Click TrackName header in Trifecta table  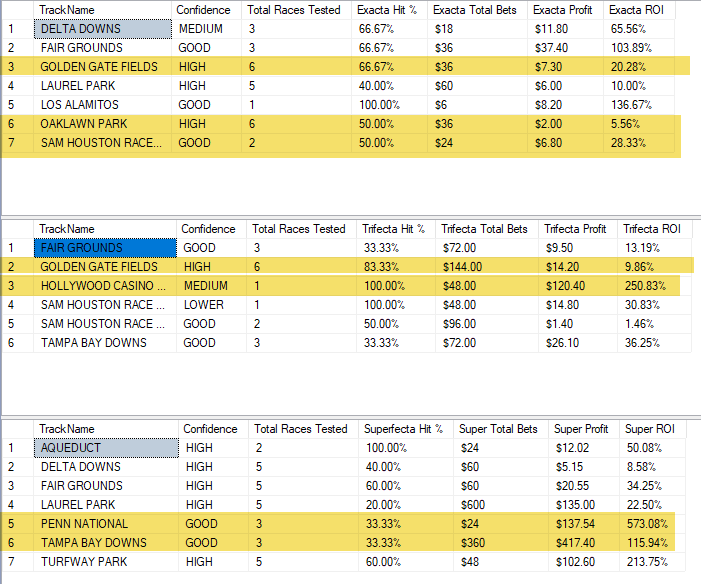click(x=106, y=229)
